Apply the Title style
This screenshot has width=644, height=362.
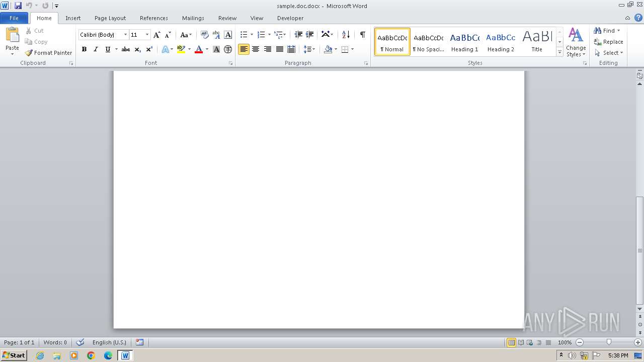[x=537, y=42]
